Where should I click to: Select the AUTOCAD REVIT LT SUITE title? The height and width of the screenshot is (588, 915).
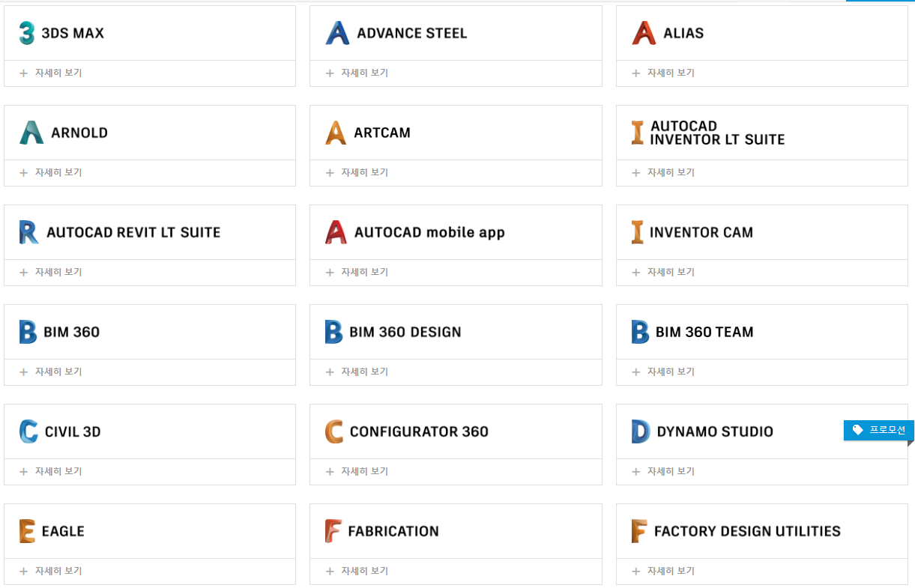tap(133, 232)
